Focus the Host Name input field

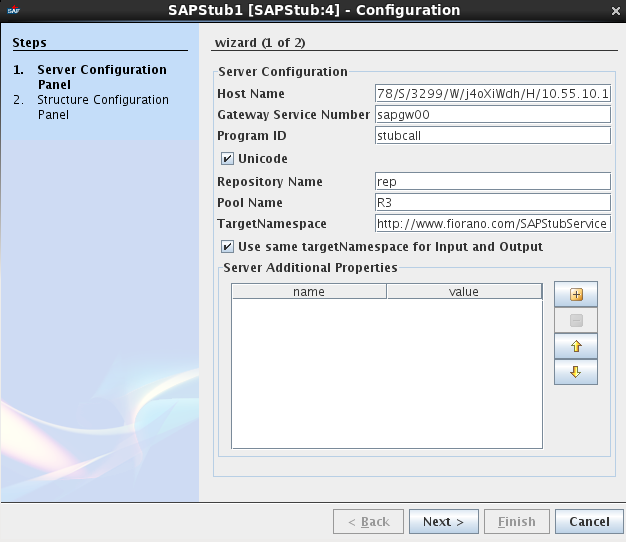(x=493, y=93)
